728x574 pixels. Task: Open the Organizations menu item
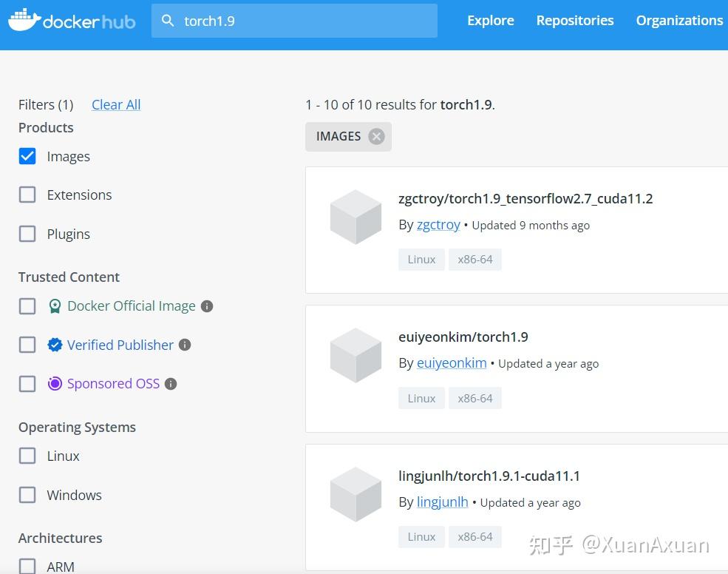click(679, 21)
